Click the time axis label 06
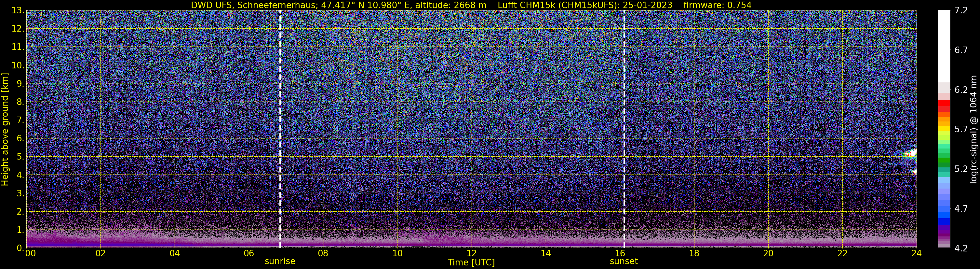This screenshot has height=269, width=980. 249,254
